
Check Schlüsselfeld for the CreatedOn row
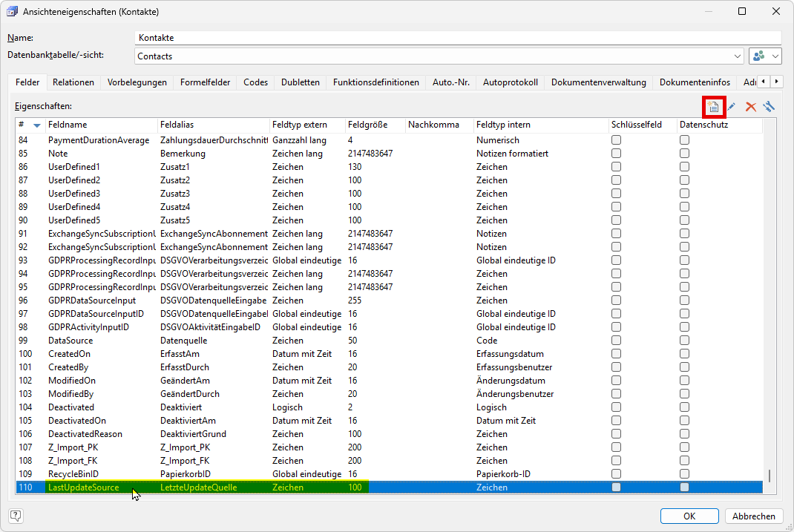click(x=616, y=354)
